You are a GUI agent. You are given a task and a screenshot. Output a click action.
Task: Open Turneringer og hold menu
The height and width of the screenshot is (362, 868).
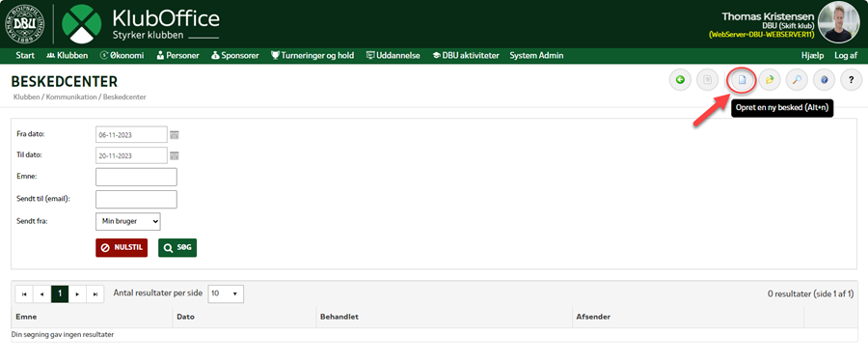pos(312,55)
